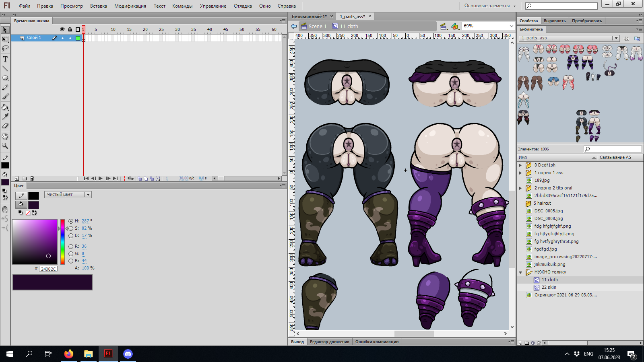
Task: Swap stroke and fill in the Color panel
Action: 35,213
